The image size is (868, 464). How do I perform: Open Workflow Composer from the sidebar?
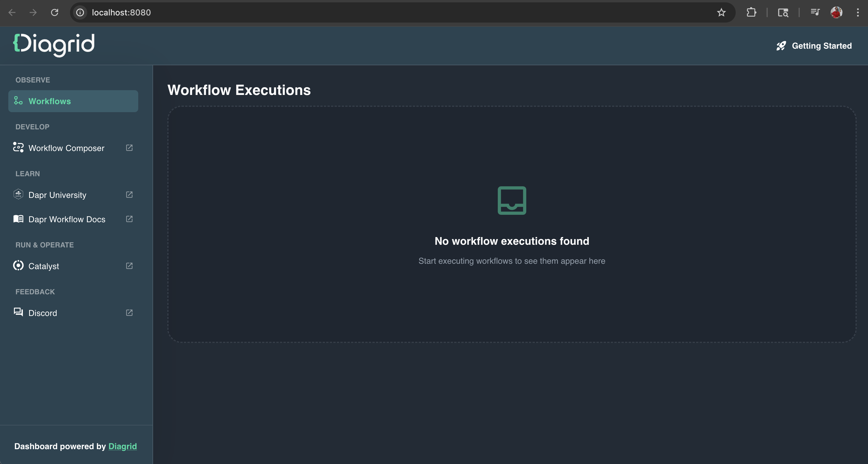(66, 148)
